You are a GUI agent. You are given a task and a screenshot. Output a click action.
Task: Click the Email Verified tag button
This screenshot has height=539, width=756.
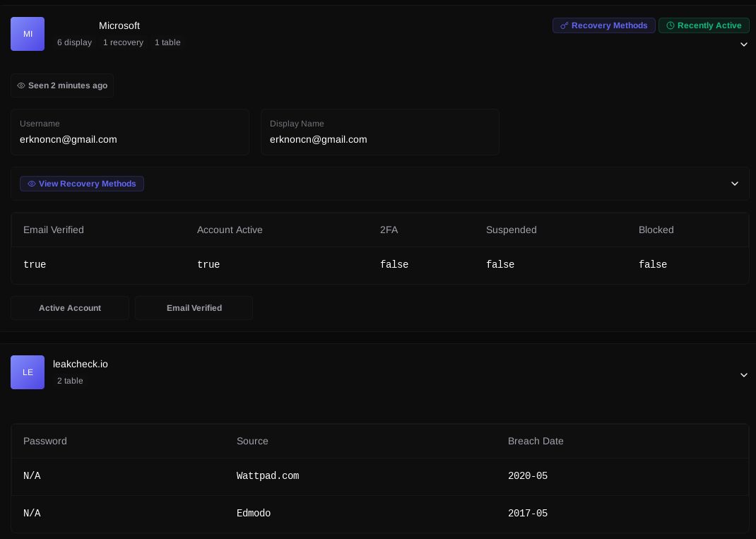tap(194, 308)
